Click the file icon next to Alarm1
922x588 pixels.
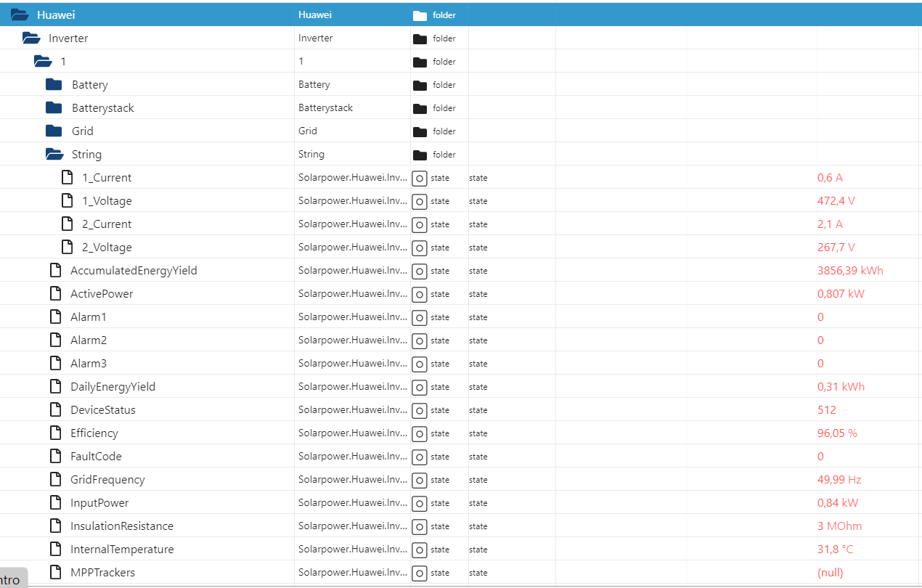(x=55, y=317)
